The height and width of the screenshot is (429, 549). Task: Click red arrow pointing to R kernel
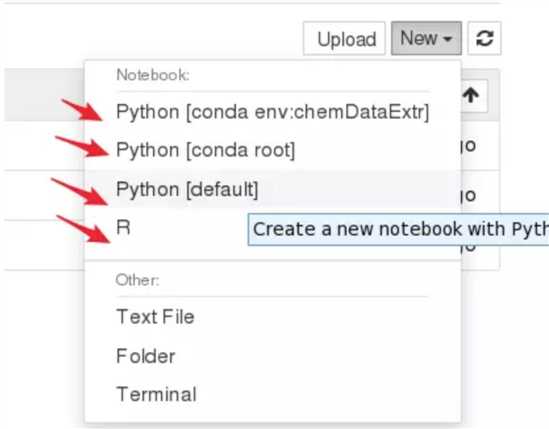(83, 229)
